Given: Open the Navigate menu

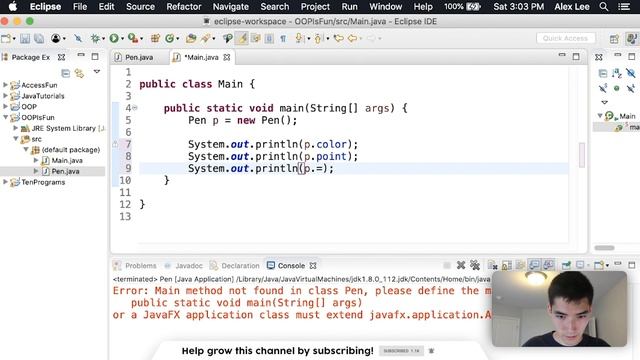Looking at the screenshot, I should coord(231,7).
